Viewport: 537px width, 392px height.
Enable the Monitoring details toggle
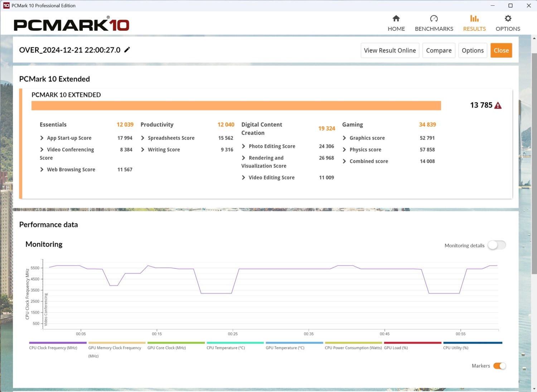(x=497, y=245)
